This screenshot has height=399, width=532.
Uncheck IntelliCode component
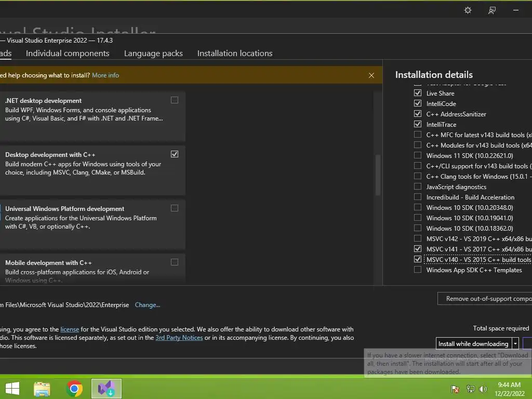tap(418, 103)
